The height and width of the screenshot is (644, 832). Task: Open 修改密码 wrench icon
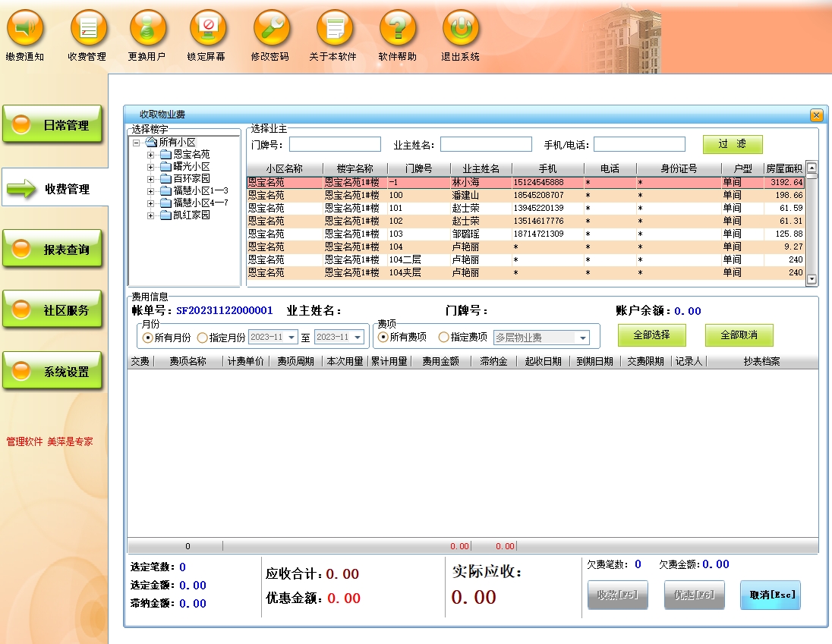271,30
